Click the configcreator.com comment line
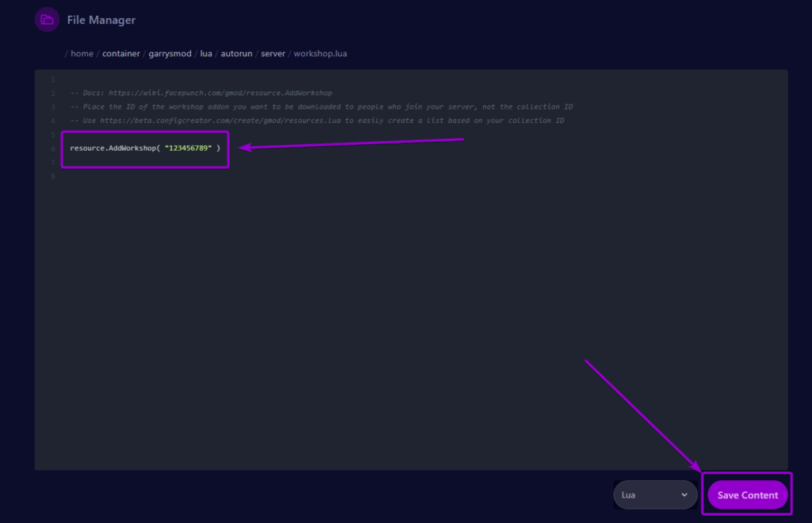The width and height of the screenshot is (812, 523). (317, 120)
